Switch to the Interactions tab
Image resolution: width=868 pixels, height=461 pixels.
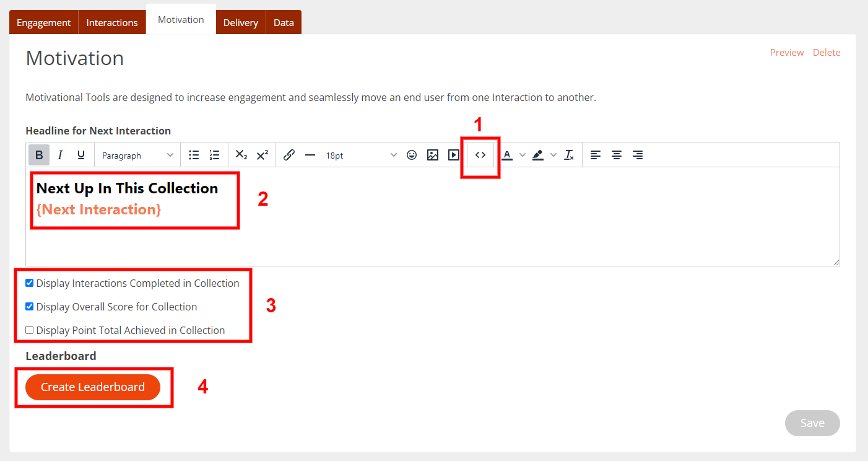tap(112, 22)
